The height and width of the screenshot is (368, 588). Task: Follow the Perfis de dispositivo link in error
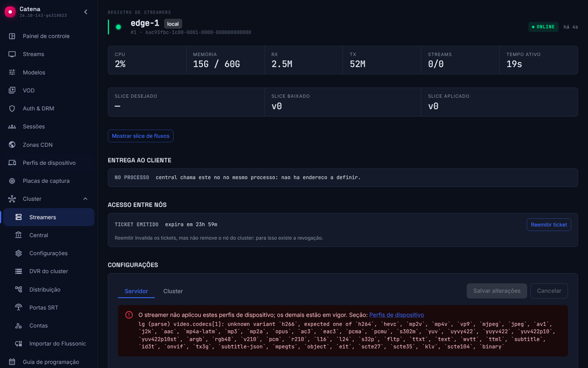pyautogui.click(x=396, y=315)
